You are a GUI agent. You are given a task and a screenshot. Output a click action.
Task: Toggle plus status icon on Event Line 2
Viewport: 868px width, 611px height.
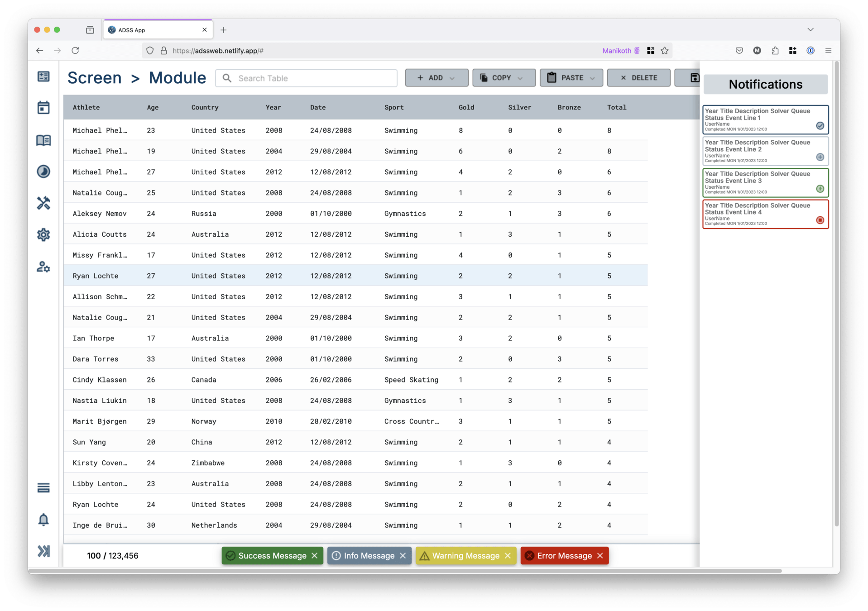click(x=820, y=157)
